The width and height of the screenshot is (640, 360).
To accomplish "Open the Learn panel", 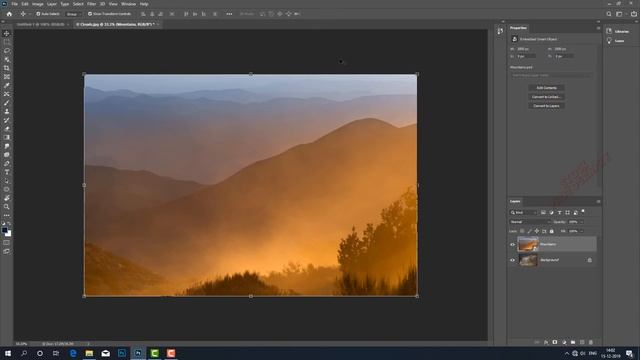I will point(616,41).
